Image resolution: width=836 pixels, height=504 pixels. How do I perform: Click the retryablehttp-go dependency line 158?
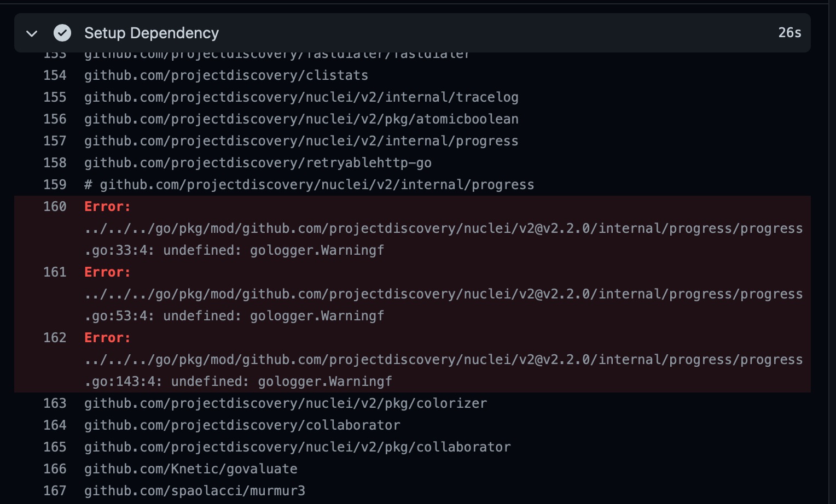click(257, 162)
